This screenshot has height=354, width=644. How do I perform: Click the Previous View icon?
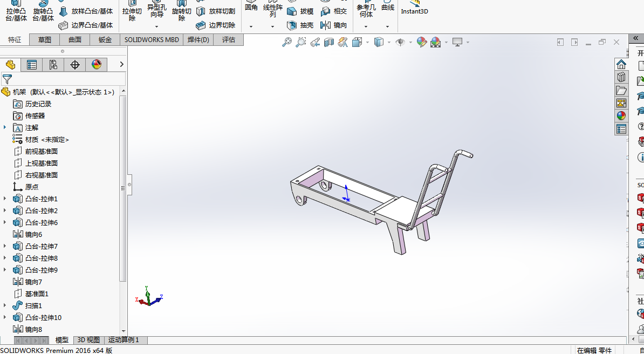[315, 42]
